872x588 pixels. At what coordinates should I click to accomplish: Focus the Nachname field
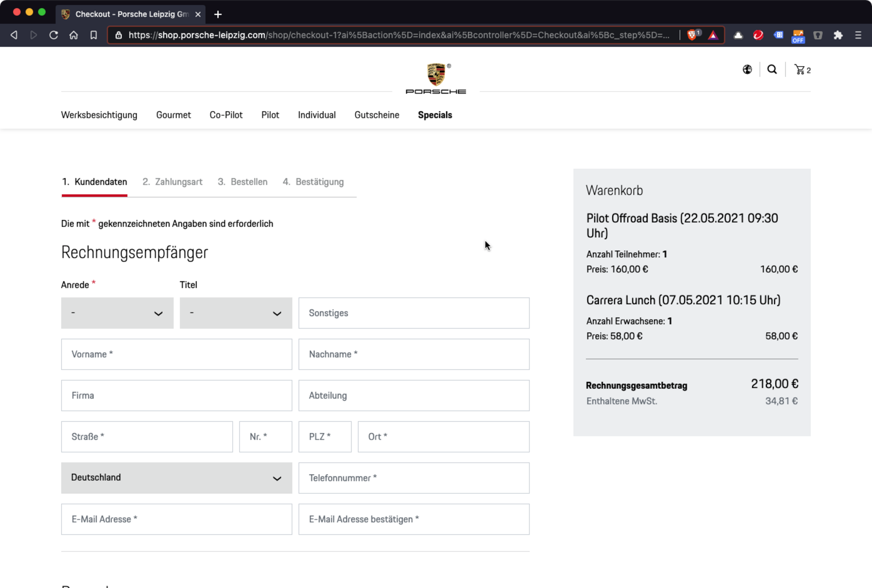coord(414,354)
